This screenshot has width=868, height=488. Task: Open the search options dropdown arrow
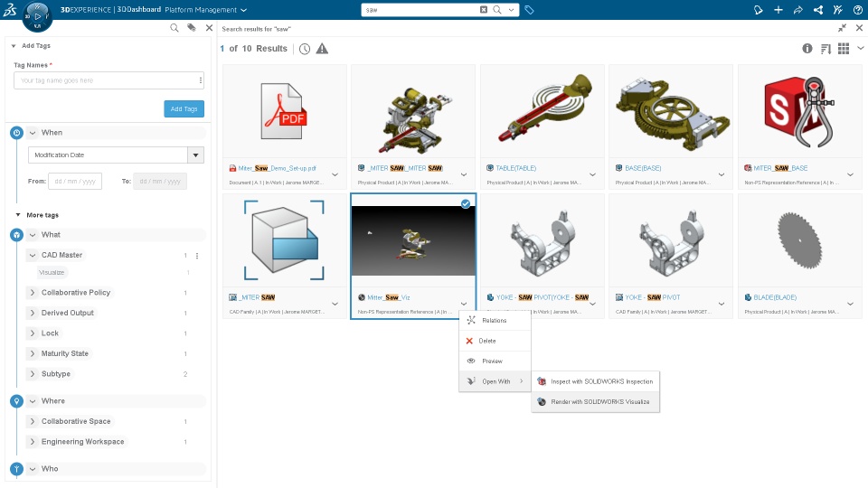511,10
